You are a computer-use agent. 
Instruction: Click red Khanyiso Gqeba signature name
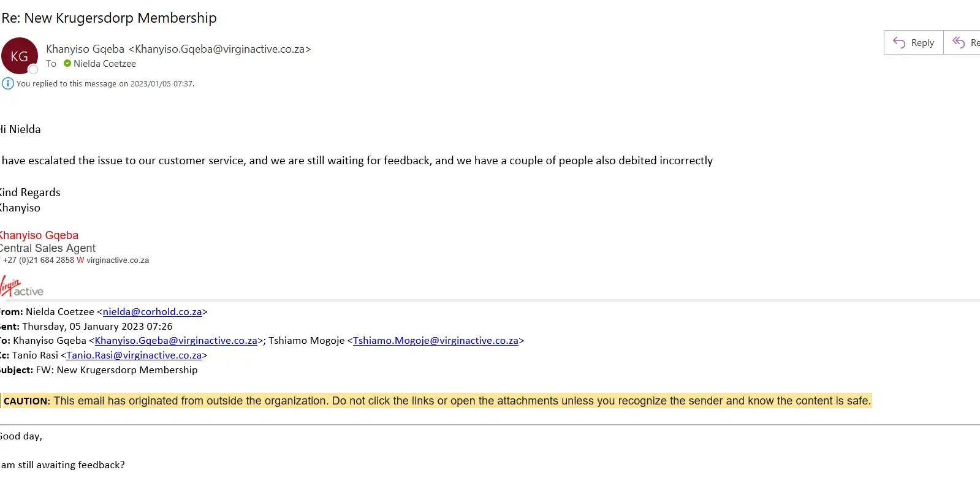[x=39, y=235]
